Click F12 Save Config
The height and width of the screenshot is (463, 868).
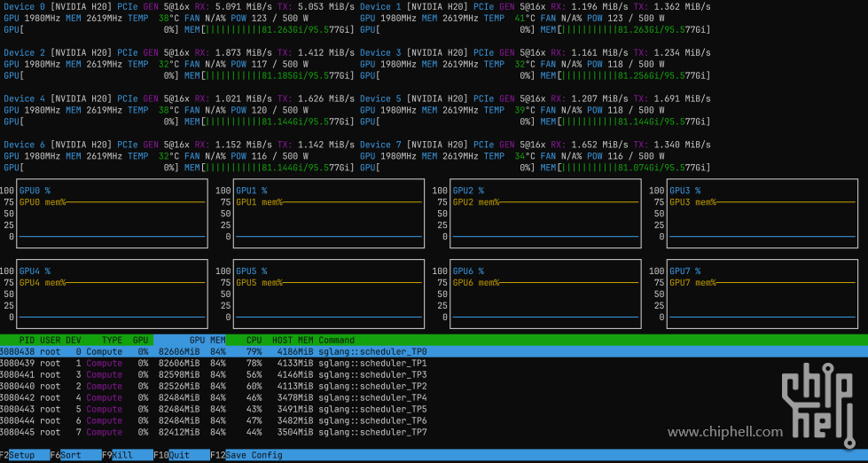pos(246,455)
